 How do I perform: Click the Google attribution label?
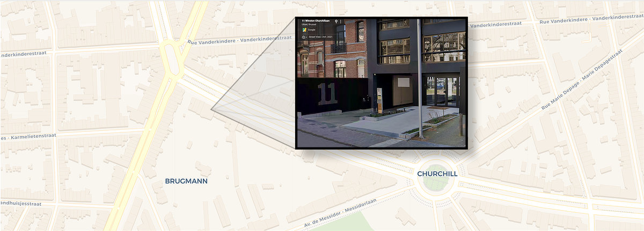[x=311, y=30]
